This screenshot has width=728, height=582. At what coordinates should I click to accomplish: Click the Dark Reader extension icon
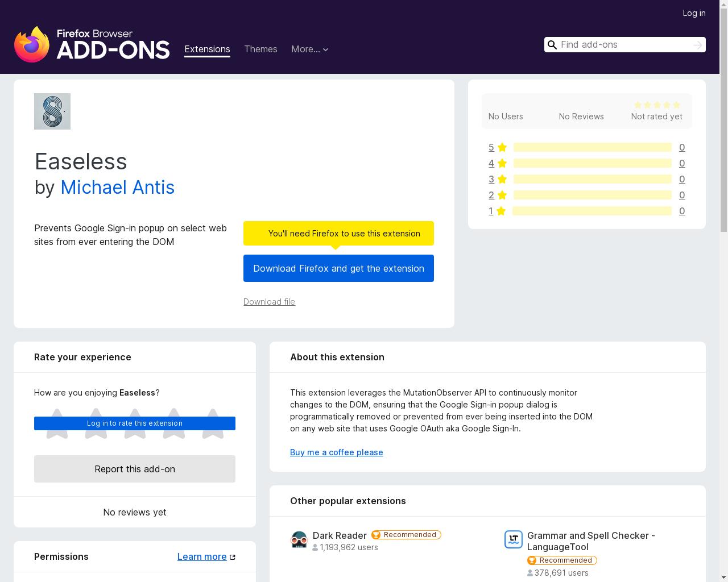pyautogui.click(x=299, y=539)
